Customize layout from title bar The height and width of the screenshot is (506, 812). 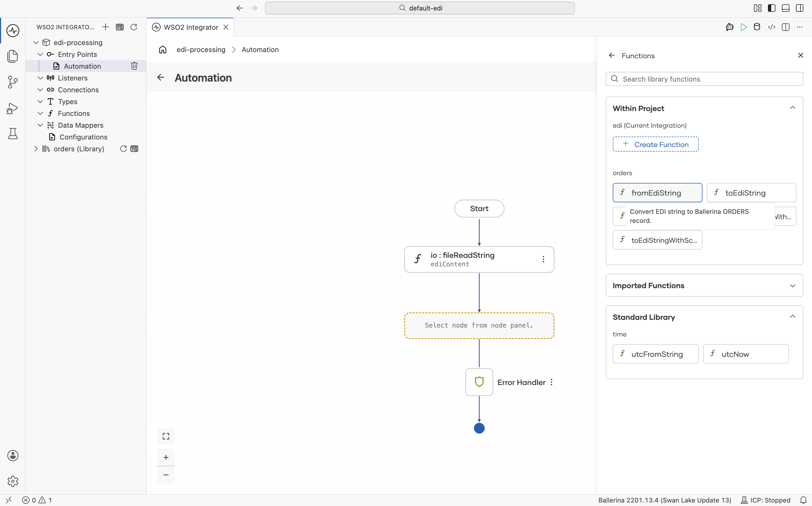tap(758, 8)
